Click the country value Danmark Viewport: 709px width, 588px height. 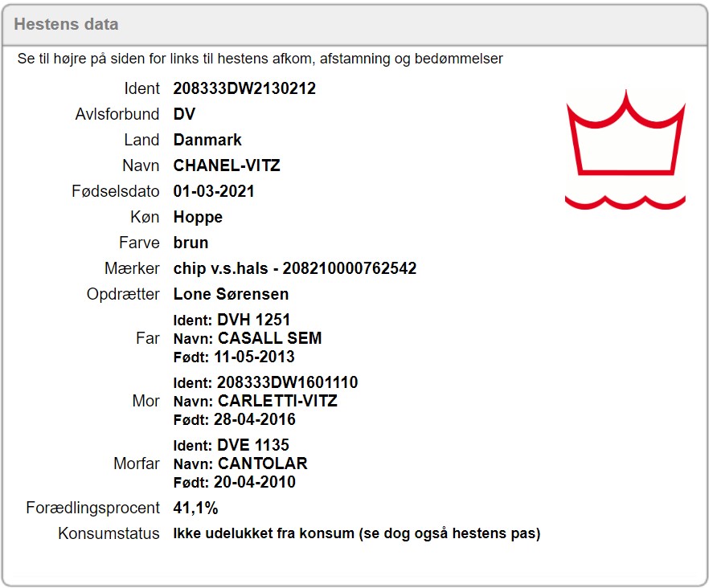pos(207,140)
